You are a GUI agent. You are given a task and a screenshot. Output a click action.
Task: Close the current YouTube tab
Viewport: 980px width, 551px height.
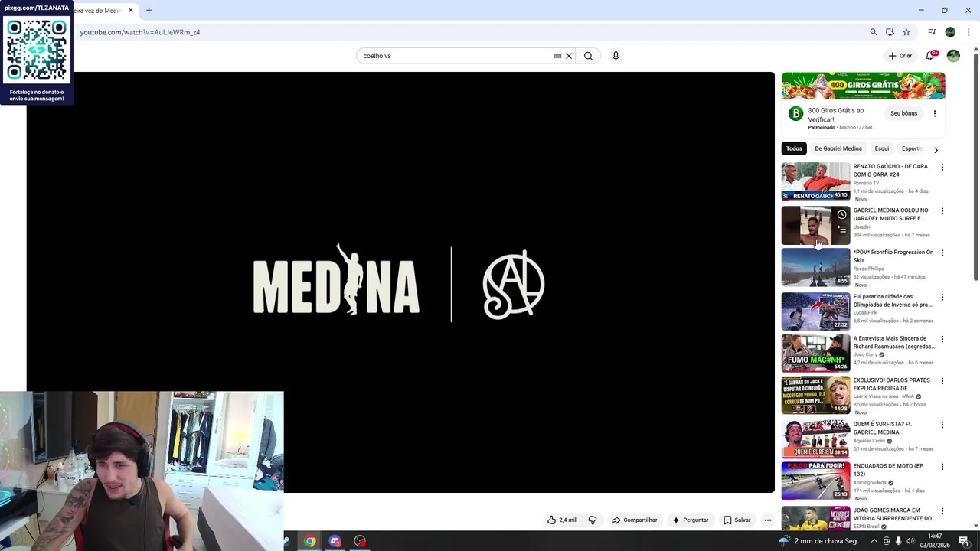tap(130, 11)
